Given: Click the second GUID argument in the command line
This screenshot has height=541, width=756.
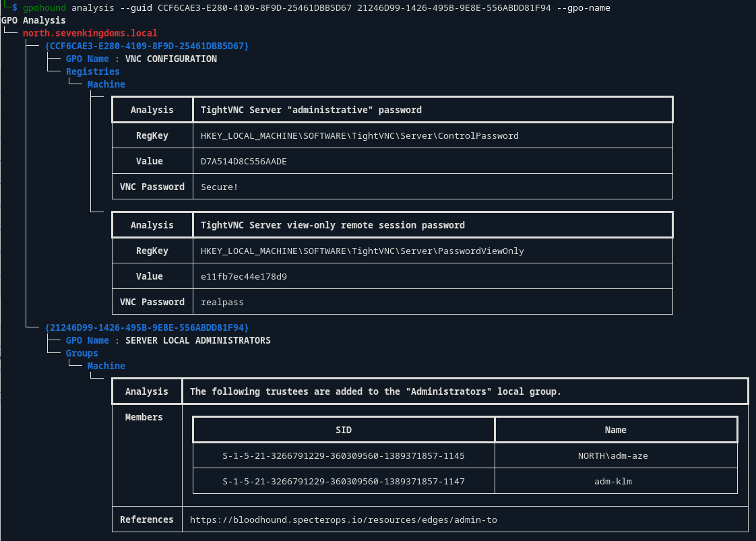Looking at the screenshot, I should [x=453, y=7].
